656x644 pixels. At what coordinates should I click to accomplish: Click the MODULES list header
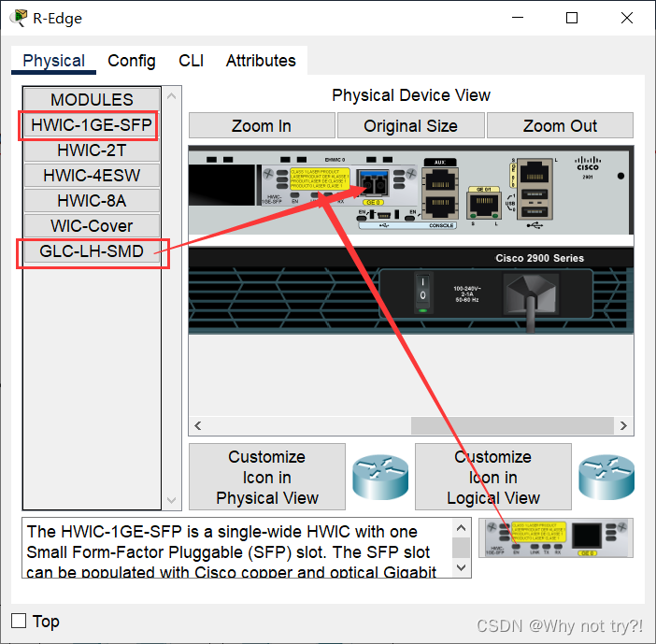point(92,100)
